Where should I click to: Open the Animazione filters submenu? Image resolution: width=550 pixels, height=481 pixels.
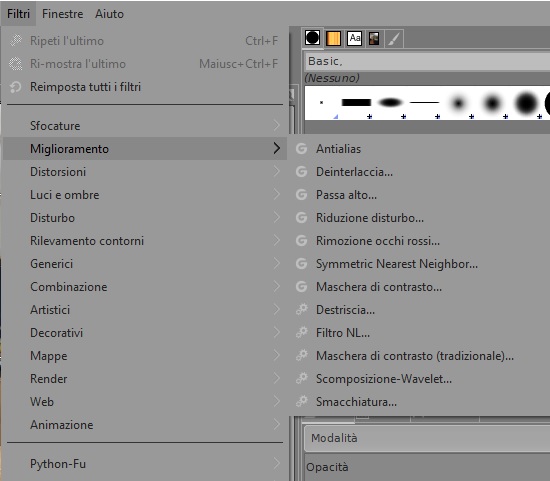pos(145,425)
